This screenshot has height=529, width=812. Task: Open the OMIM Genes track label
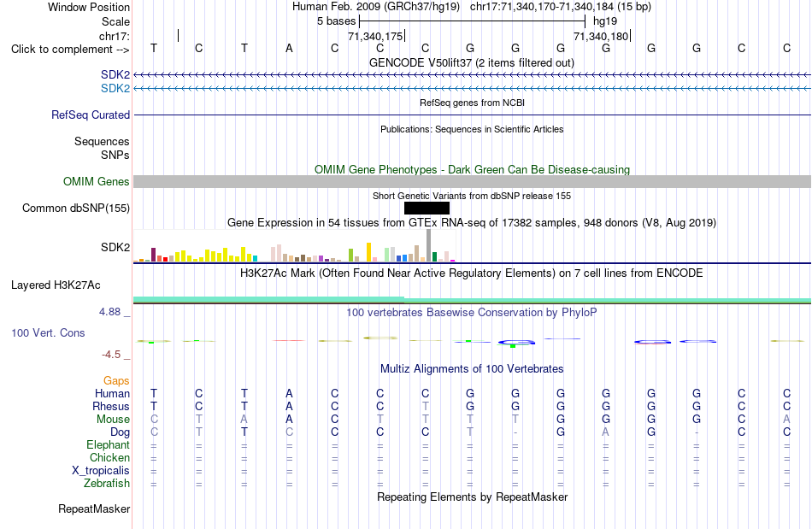click(x=96, y=182)
